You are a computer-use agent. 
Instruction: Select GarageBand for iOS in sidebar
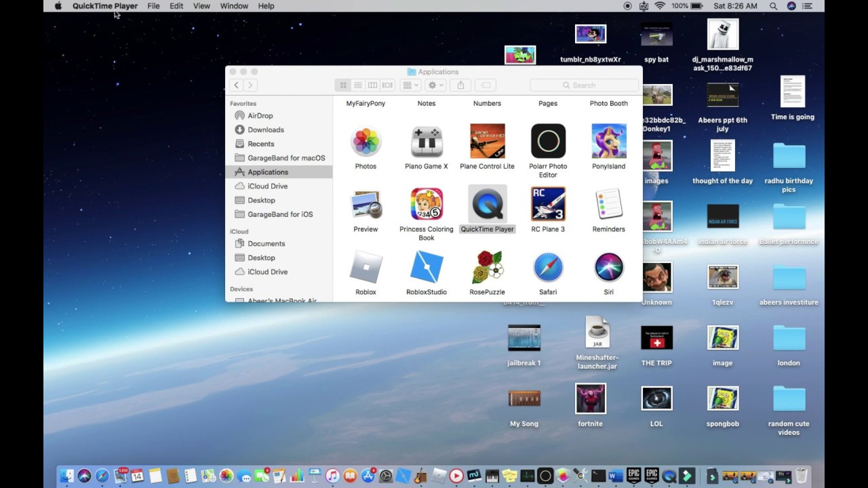(x=279, y=214)
